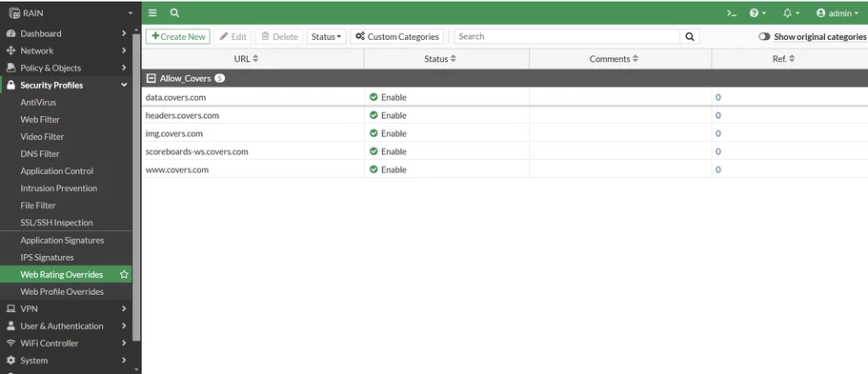Select the data.covers.com row

505,97
